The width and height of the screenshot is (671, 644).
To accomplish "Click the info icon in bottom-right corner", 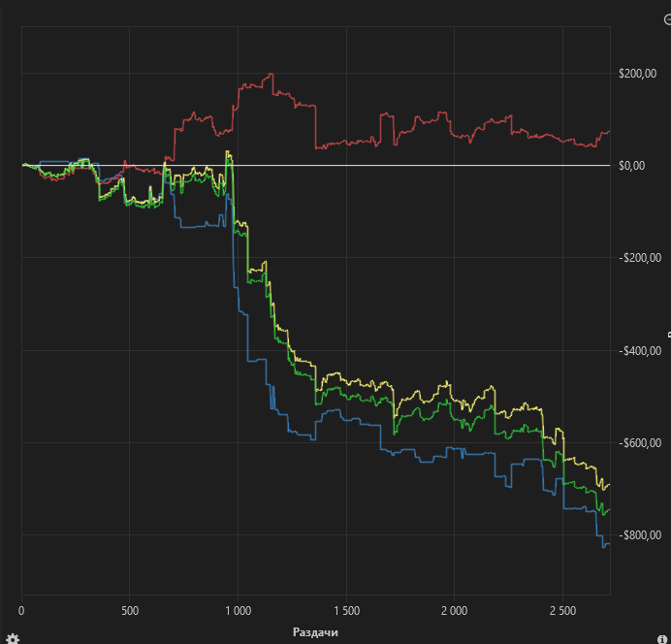I will click(x=663, y=638).
